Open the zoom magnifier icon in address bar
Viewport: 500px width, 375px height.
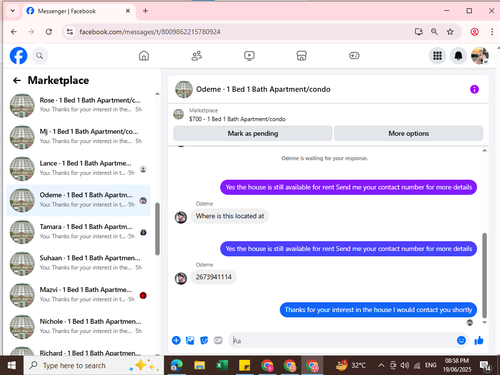[434, 32]
